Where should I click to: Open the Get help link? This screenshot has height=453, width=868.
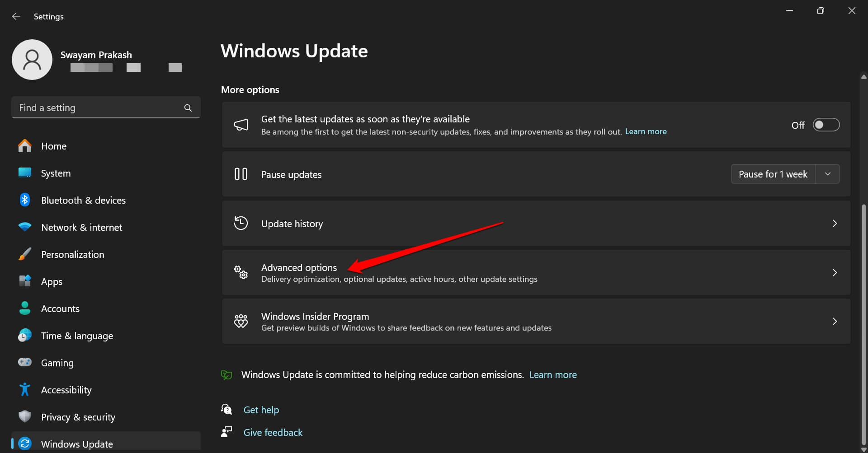[x=261, y=410]
